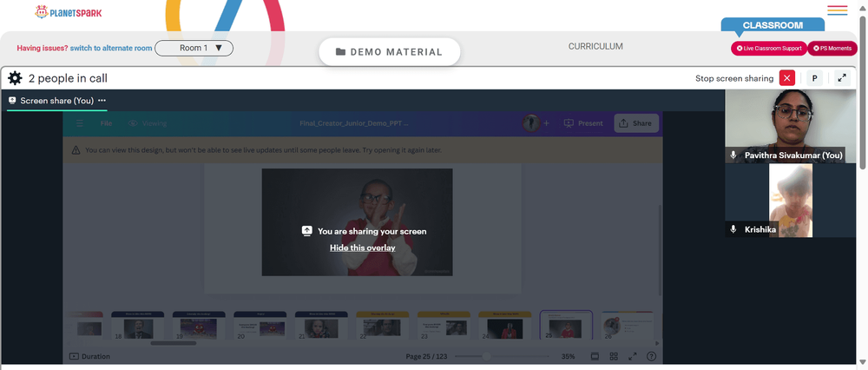Image resolution: width=868 pixels, height=370 pixels.
Task: Select slide 25 thumbnail
Action: point(566,326)
